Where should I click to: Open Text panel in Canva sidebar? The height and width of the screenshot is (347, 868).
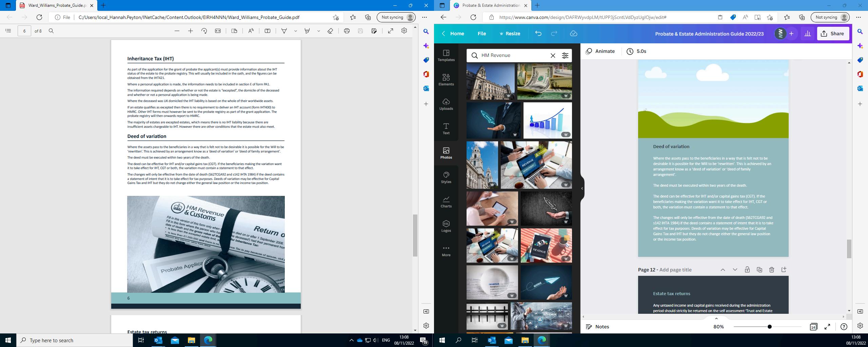coord(446,129)
